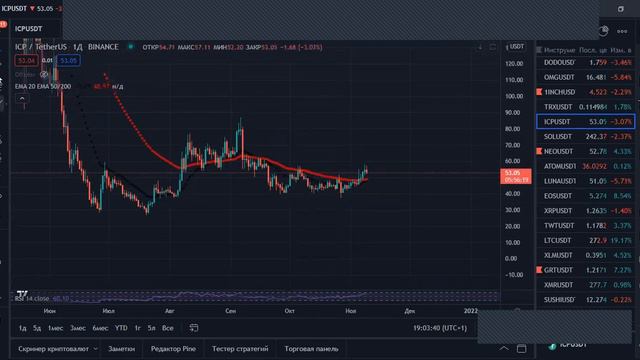Open the Тестер стратегий tab

[240, 349]
